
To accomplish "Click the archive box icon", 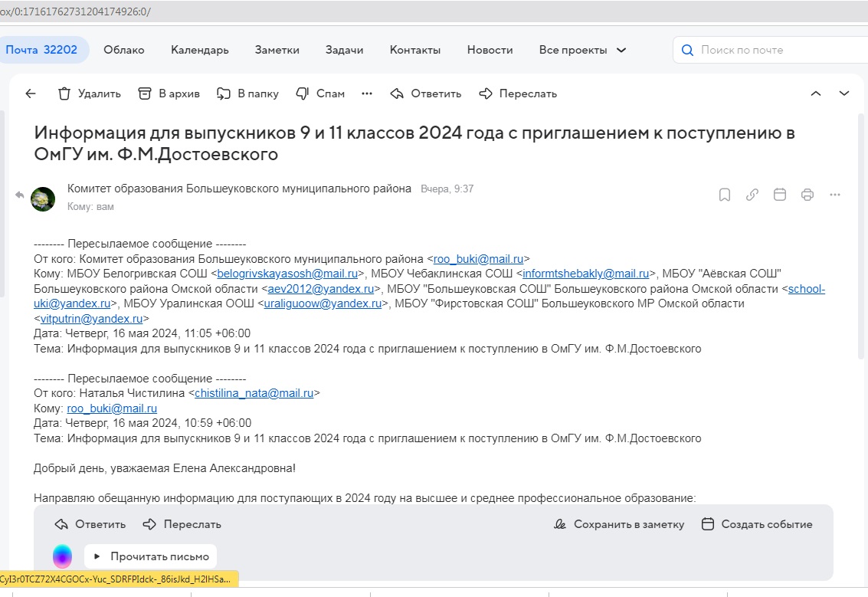I will [145, 93].
